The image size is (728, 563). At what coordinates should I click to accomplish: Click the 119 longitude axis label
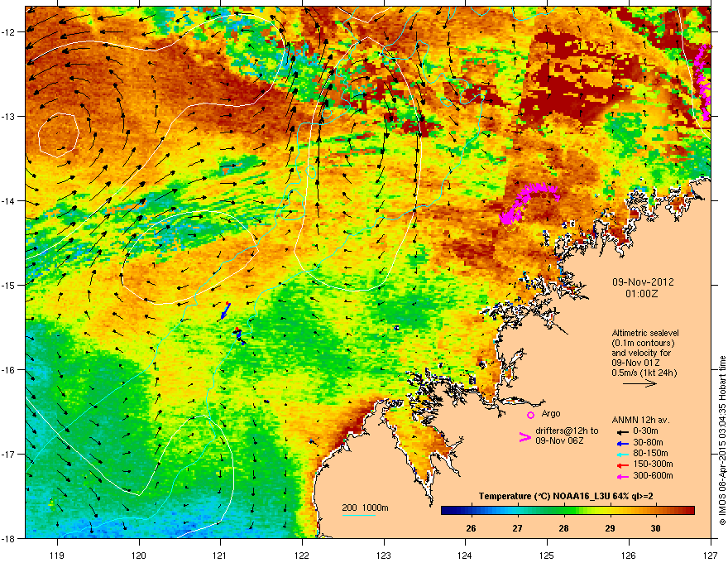coord(57,555)
